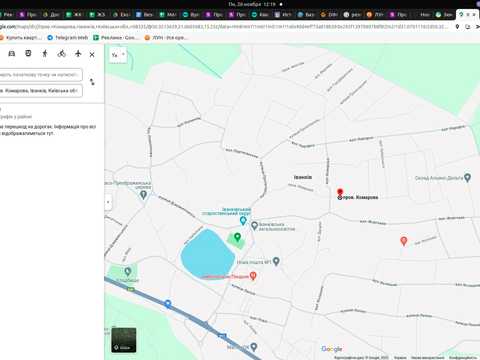The width and height of the screenshot is (480, 360).
Task: Close the active Google Maps browser tab
Action: point(474,15)
